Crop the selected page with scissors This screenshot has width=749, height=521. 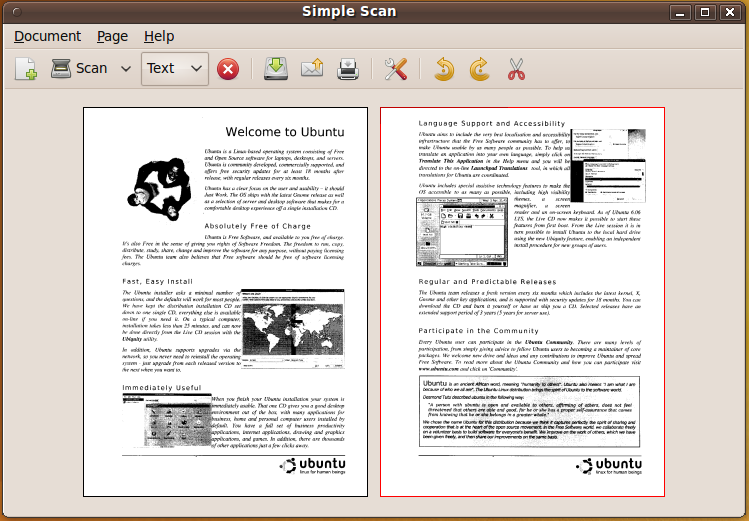[x=516, y=69]
